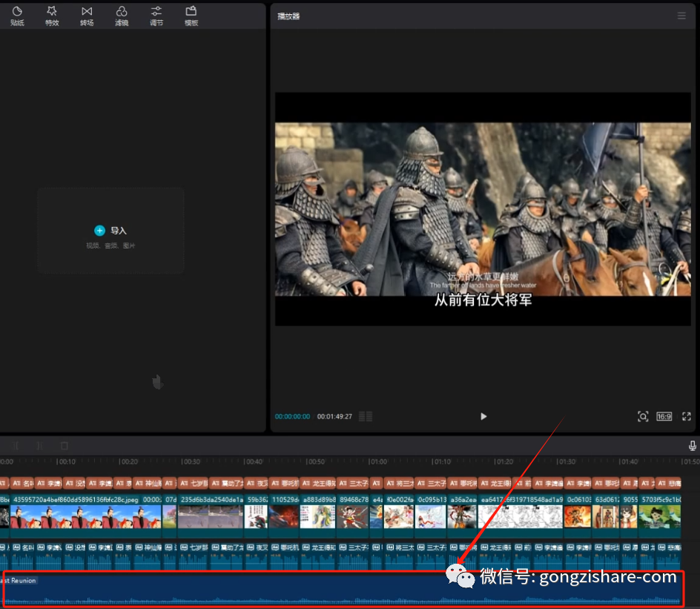Open the 滤镜 filters panel

pyautogui.click(x=122, y=16)
